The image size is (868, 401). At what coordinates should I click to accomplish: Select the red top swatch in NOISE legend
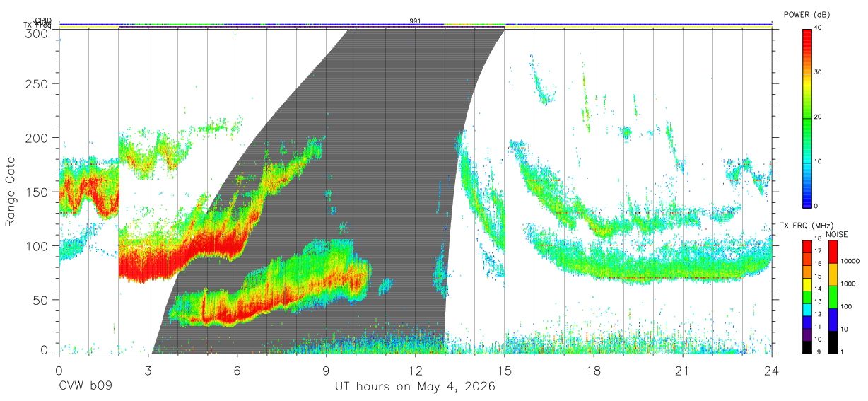(x=833, y=252)
